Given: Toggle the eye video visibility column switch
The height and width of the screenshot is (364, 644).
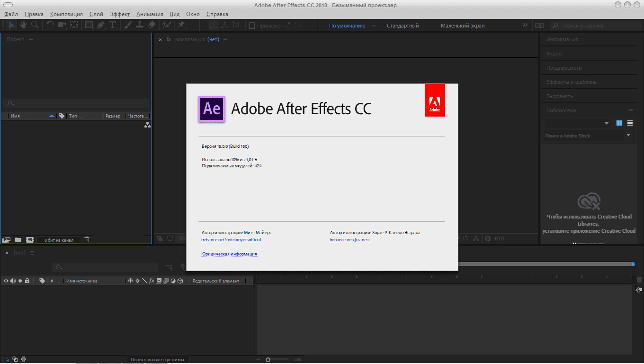Looking at the screenshot, I should pyautogui.click(x=6, y=281).
